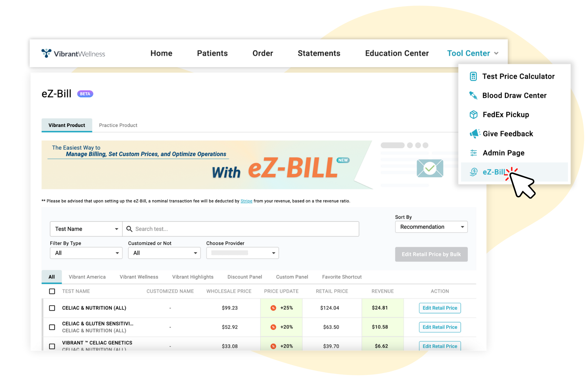Click the RETAIL PRICE column header
This screenshot has width=588, height=382.
coord(332,291)
